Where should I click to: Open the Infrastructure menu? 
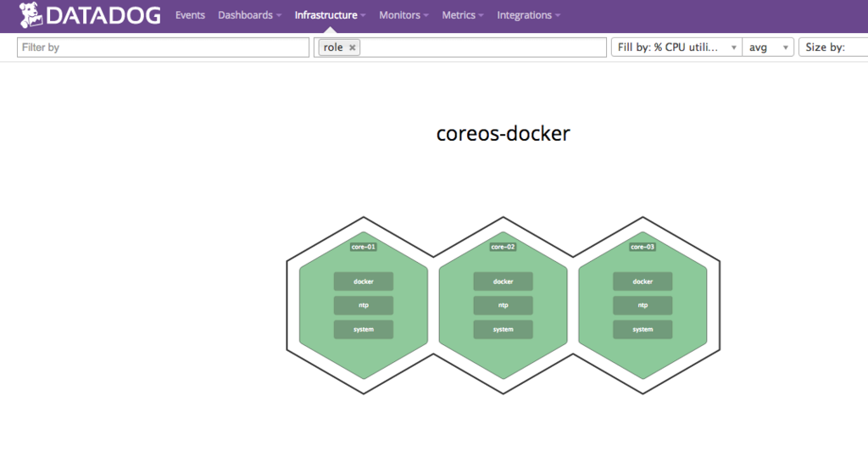click(330, 15)
